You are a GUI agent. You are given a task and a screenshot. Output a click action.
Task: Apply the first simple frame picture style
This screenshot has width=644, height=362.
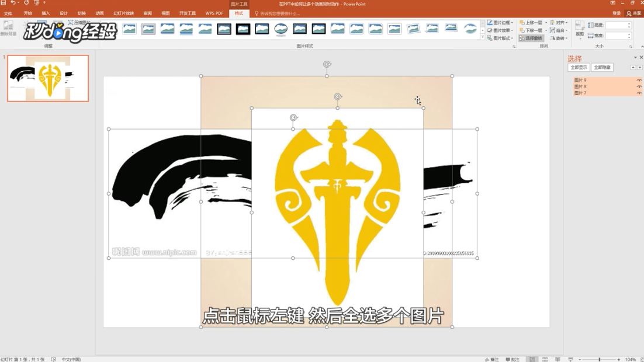[129, 29]
